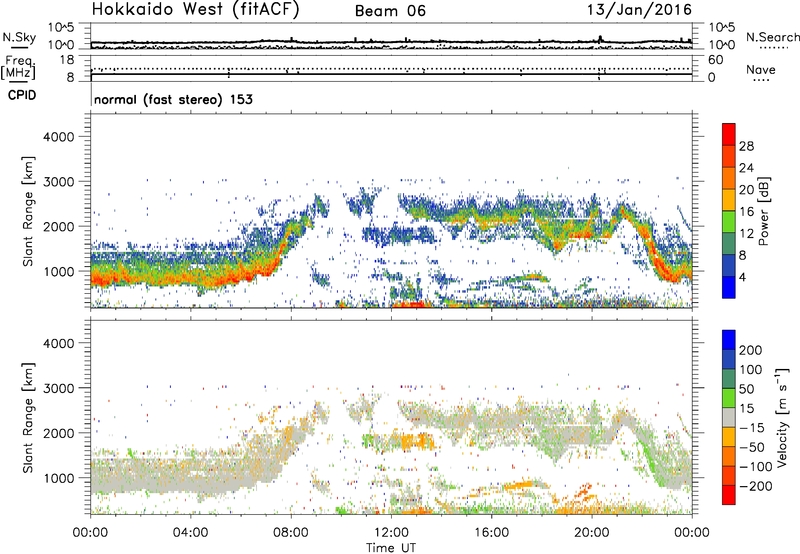Viewport: 800px width, 554px height.
Task: Click the 'CPID' label
Action: tap(22, 95)
